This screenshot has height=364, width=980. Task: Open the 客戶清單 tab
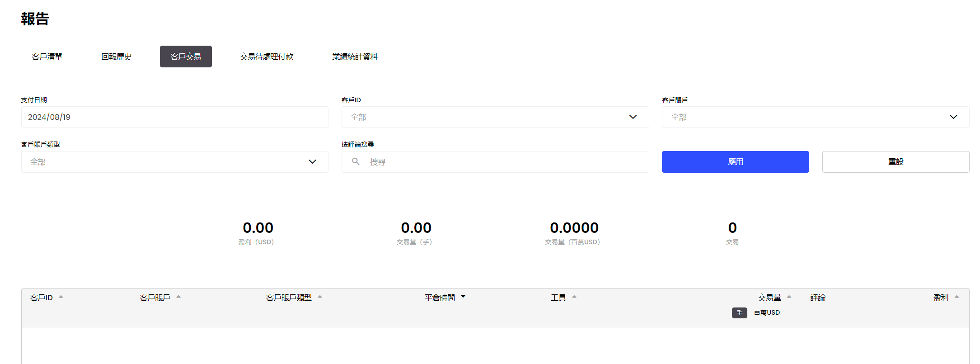(x=47, y=57)
